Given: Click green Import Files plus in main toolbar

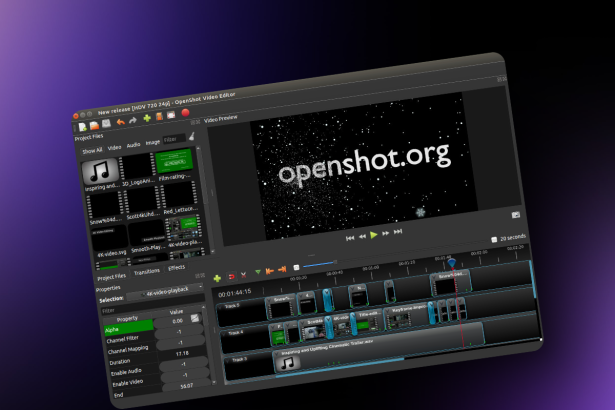Looking at the screenshot, I should click(x=147, y=118).
